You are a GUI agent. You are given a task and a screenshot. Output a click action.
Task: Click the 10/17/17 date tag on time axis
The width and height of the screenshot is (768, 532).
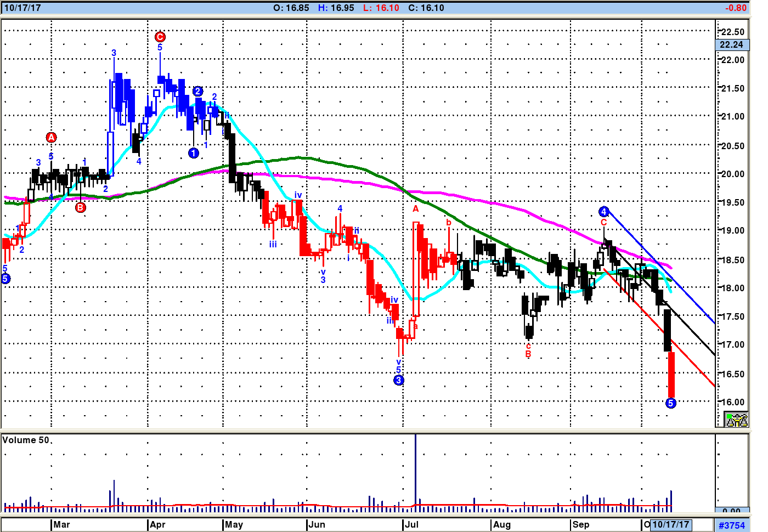671,524
